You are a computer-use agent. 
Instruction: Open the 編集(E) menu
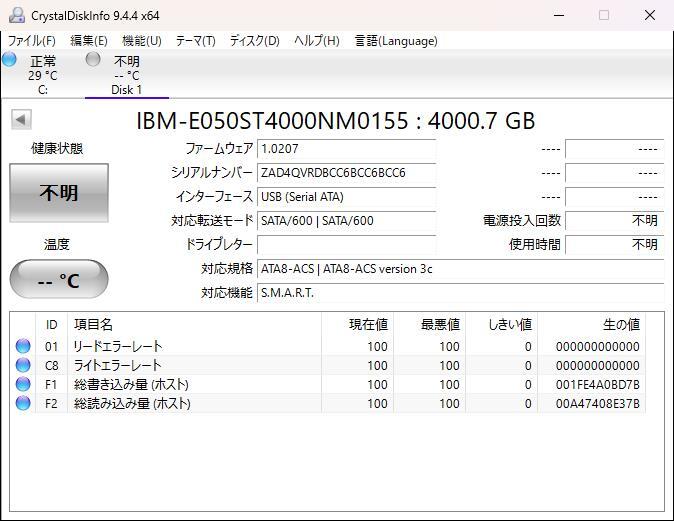pyautogui.click(x=89, y=41)
